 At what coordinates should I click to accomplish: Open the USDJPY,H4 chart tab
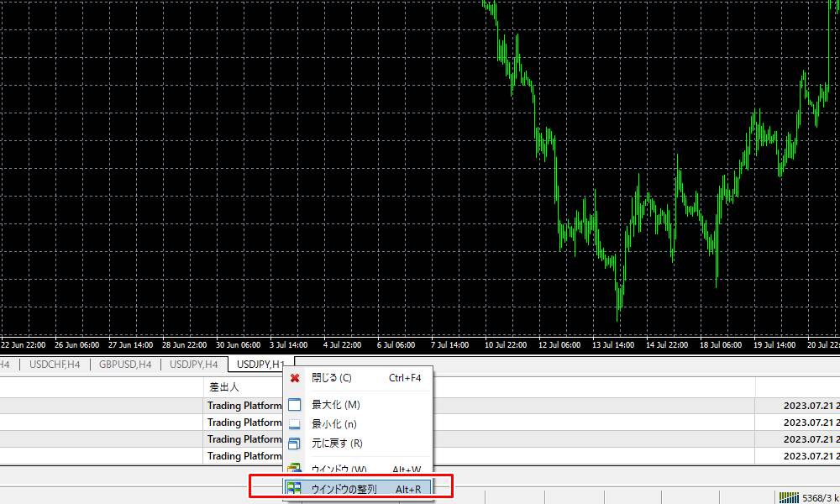click(x=194, y=365)
